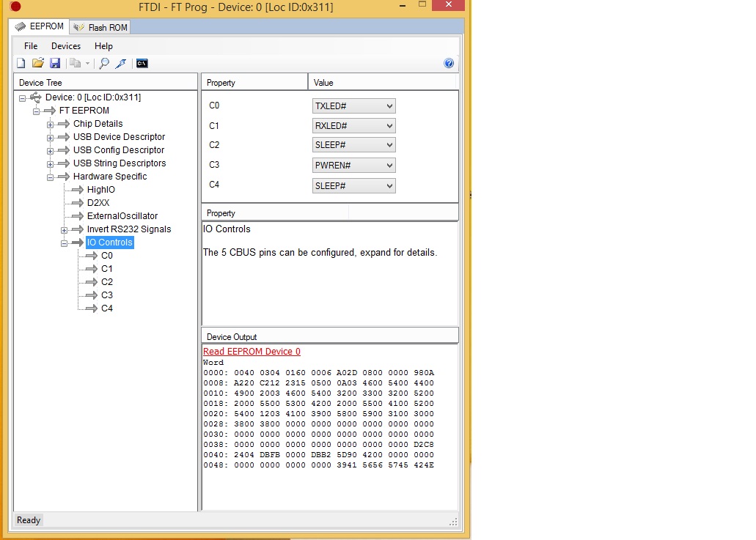Screen dimensions: 756x540
Task: Click the USB device icon beside Device: 0
Action: coord(36,97)
